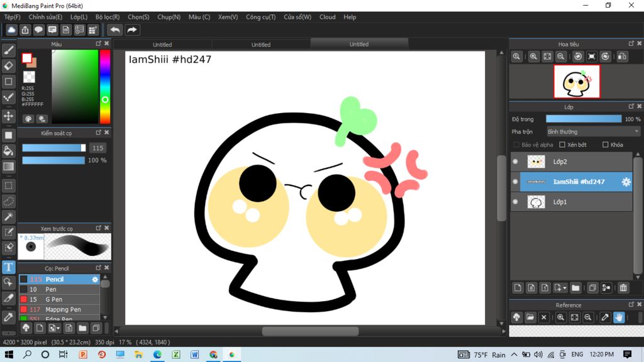
Task: Open the Tệp(F) menu
Action: coord(13,17)
